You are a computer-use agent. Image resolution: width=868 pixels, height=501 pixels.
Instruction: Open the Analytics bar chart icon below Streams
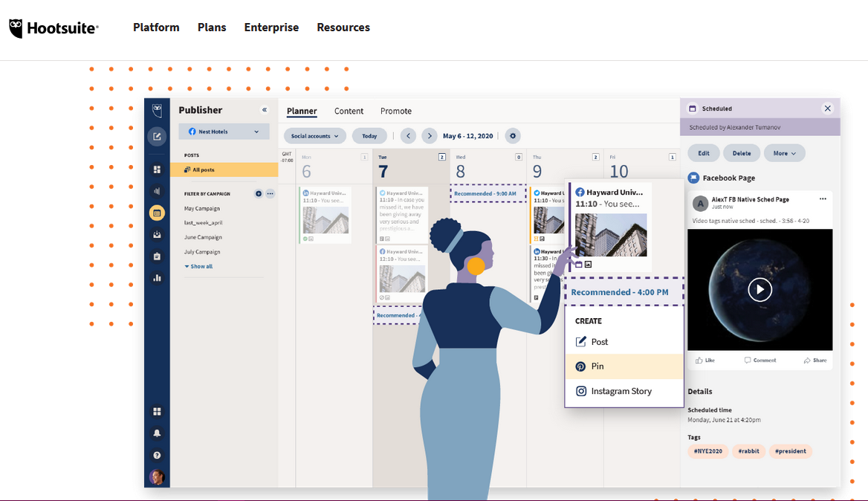[x=158, y=191]
